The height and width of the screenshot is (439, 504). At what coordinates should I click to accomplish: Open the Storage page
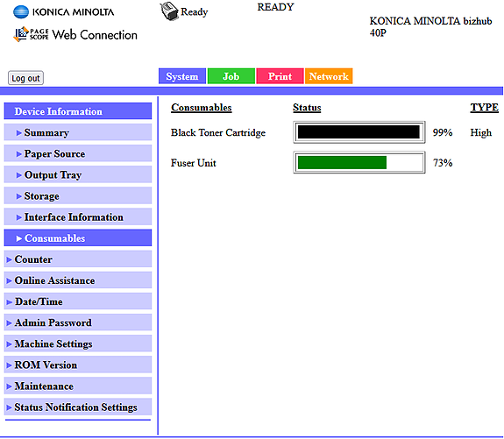click(78, 196)
